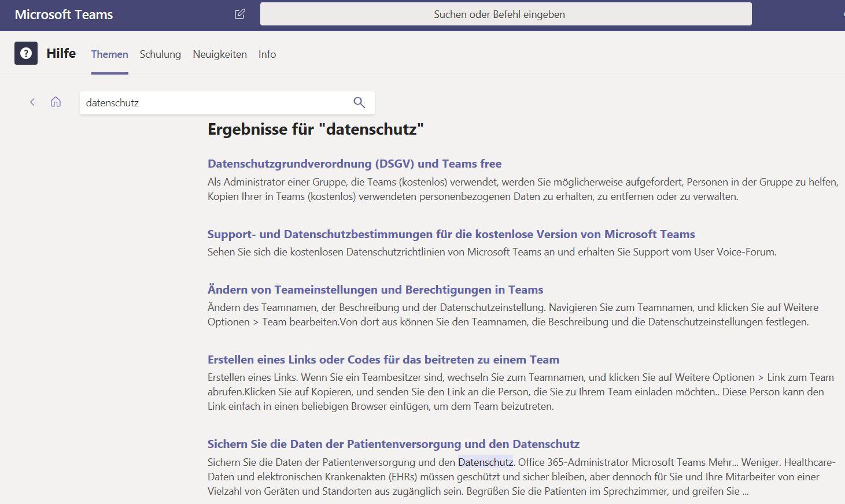
Task: Focus the top command search bar
Action: coord(505,14)
